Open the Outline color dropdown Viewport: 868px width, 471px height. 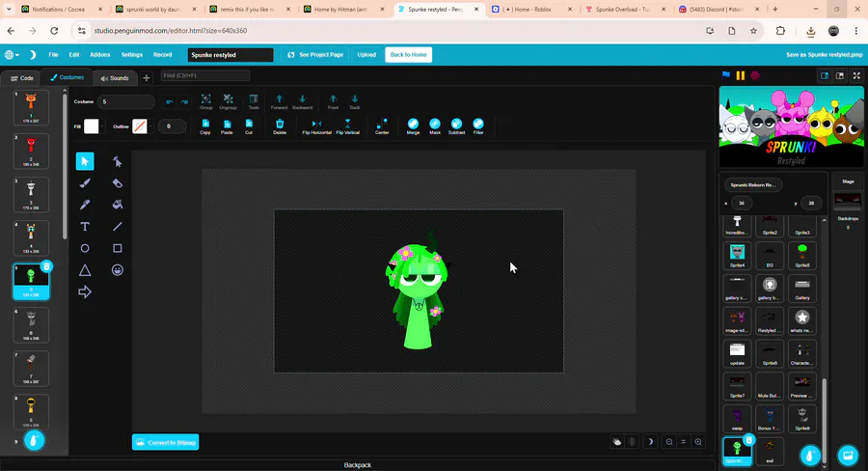(143, 126)
